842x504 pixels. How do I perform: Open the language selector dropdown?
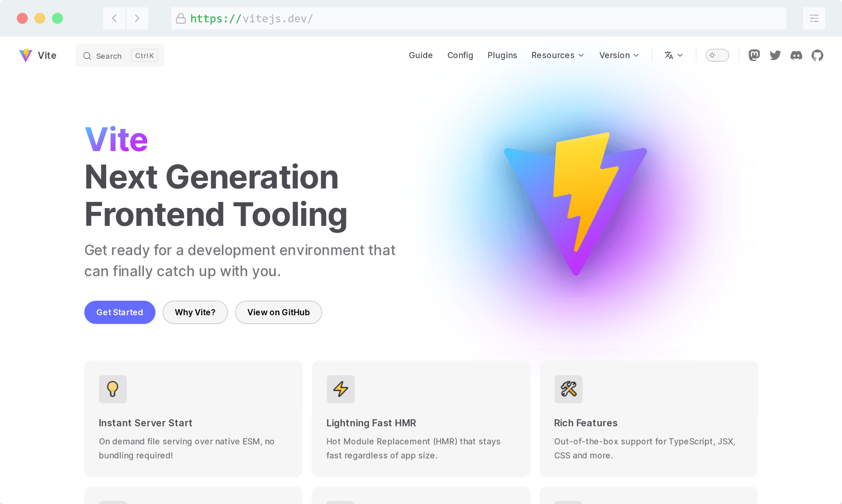click(673, 55)
